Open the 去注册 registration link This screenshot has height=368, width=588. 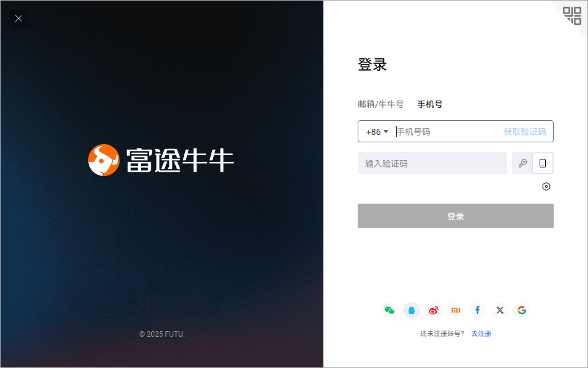[481, 334]
